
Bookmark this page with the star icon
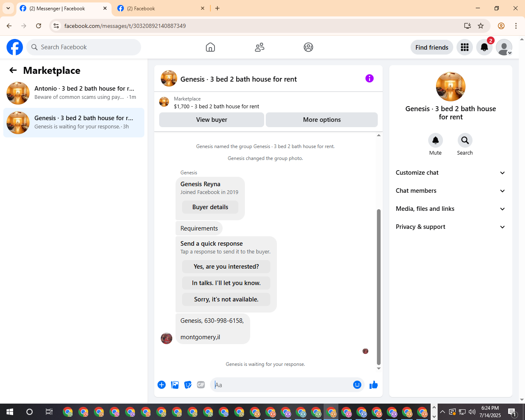(481, 26)
